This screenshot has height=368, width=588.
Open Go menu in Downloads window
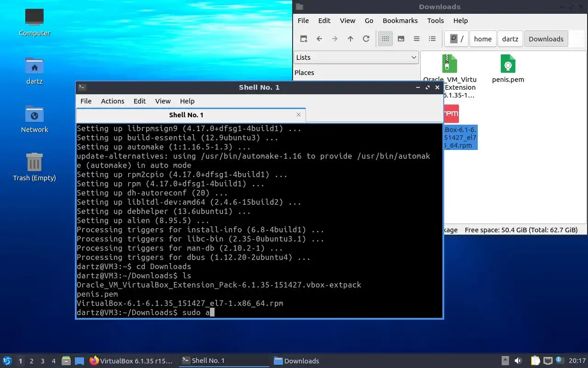point(369,21)
